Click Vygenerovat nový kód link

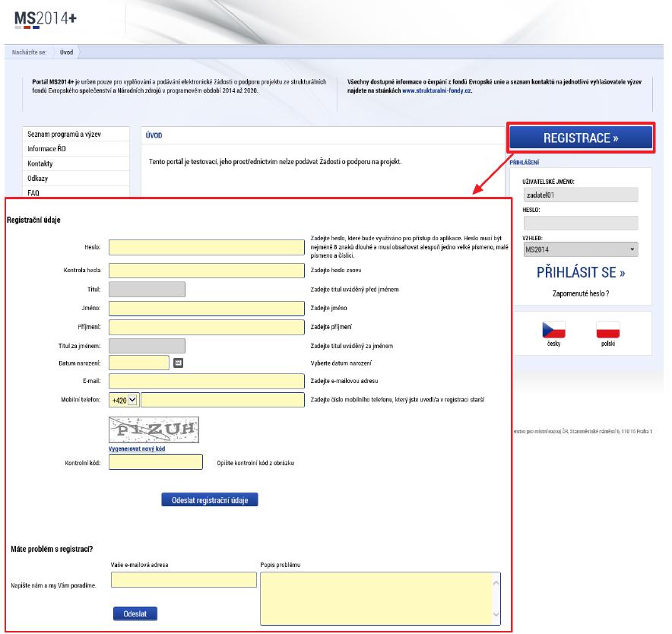[137, 449]
